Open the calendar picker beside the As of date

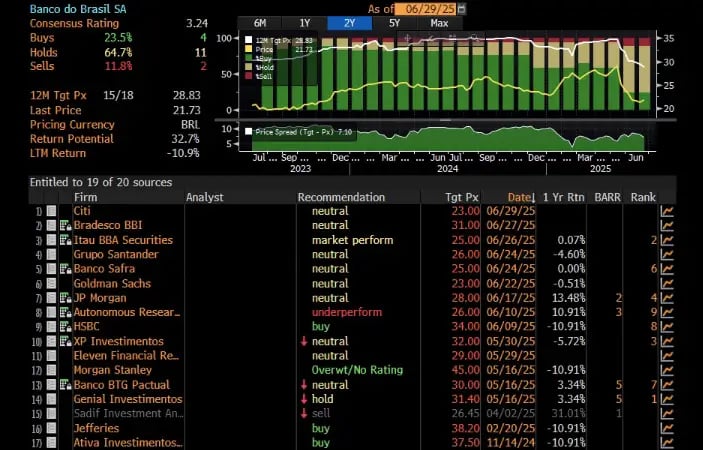(462, 9)
